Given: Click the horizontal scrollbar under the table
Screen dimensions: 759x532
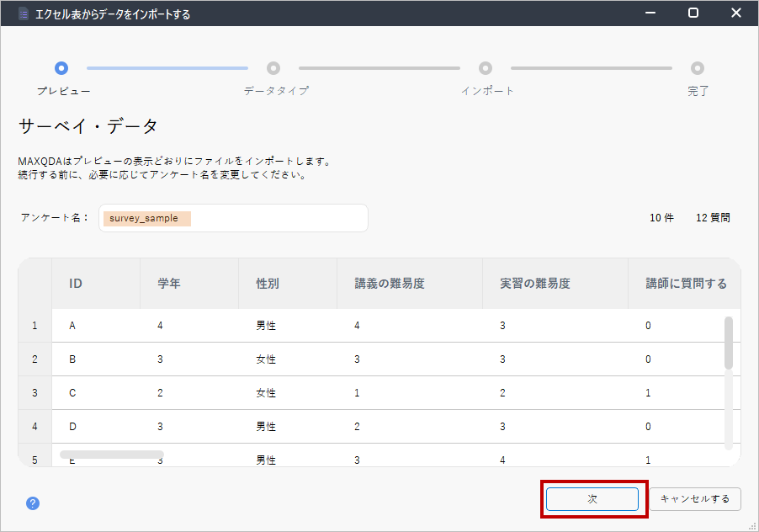Looking at the screenshot, I should click(x=112, y=455).
